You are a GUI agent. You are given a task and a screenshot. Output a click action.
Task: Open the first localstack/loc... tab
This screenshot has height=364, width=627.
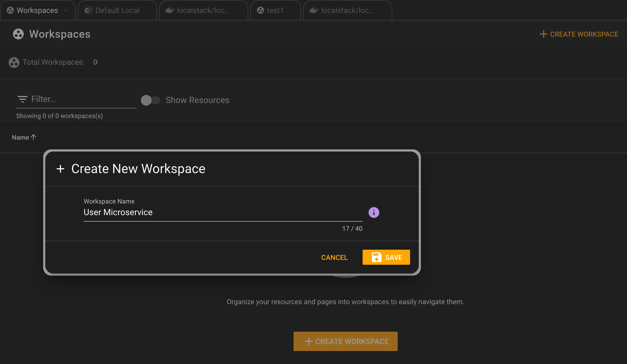203,10
